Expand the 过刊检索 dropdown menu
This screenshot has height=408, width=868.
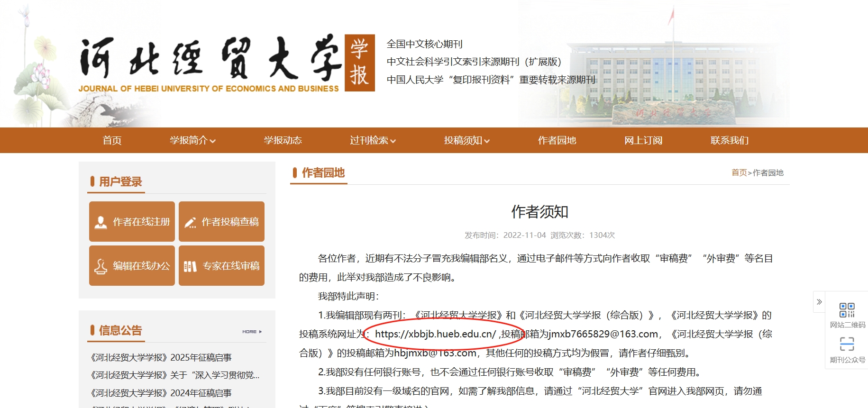coord(373,140)
